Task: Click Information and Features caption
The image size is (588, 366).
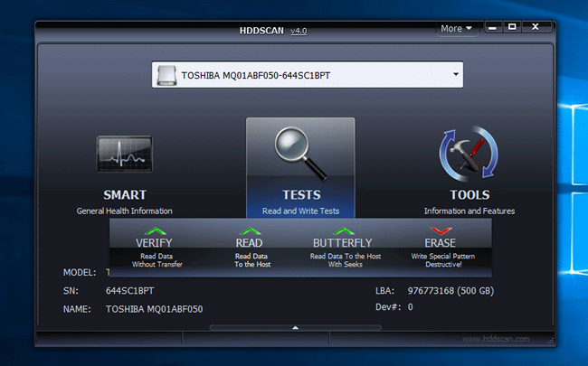Action: [x=469, y=211]
